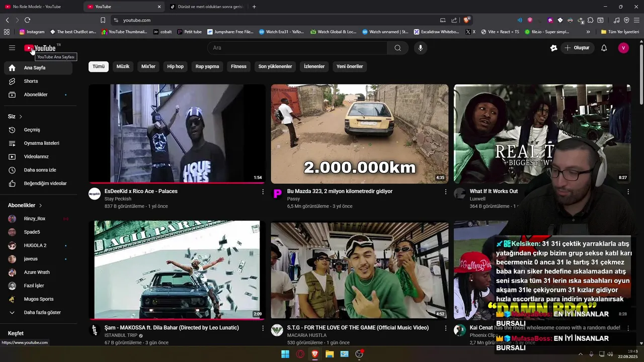Open Oynatma listeleri playlists
Screen dimensions: 644x362
pyautogui.click(x=38, y=143)
